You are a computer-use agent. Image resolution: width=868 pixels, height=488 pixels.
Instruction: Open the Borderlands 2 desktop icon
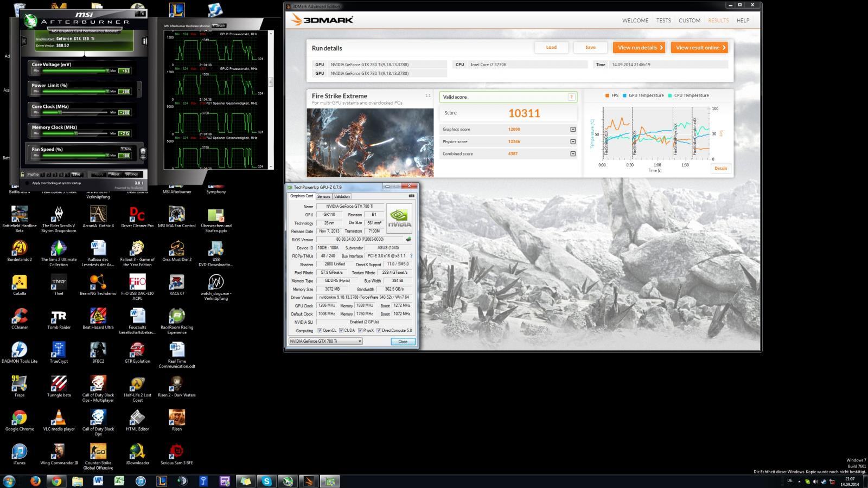[x=20, y=251]
